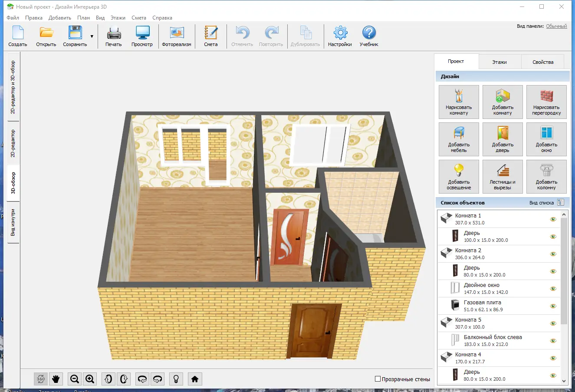575x392 pixels.
Task: Click the Обычный panel view link
Action: (556, 26)
